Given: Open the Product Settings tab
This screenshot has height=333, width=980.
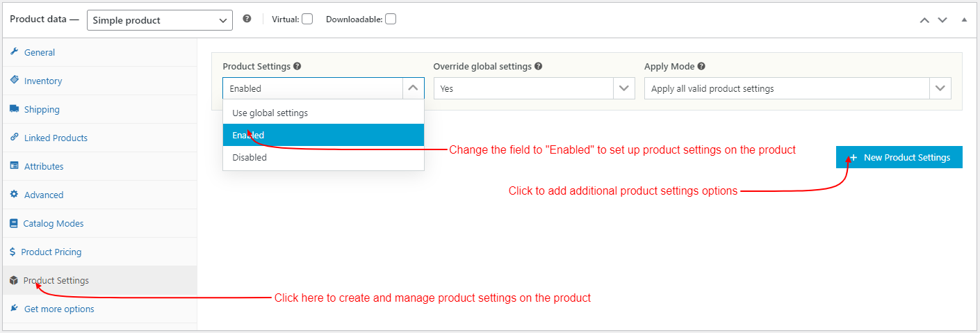Looking at the screenshot, I should [99, 280].
